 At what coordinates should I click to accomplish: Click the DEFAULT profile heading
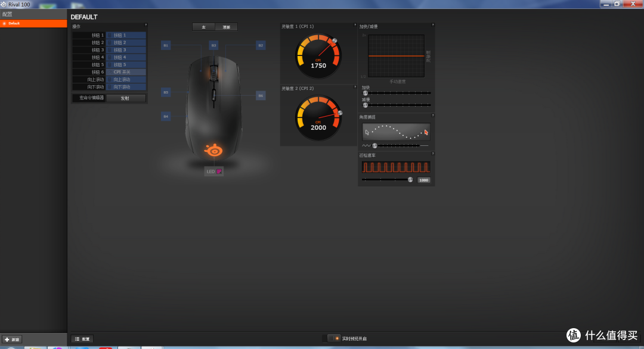pos(84,17)
